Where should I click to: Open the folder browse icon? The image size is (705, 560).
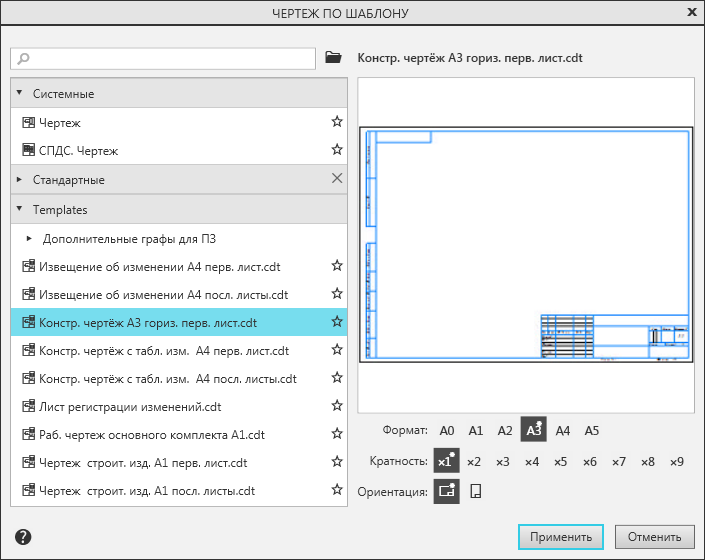[334, 58]
